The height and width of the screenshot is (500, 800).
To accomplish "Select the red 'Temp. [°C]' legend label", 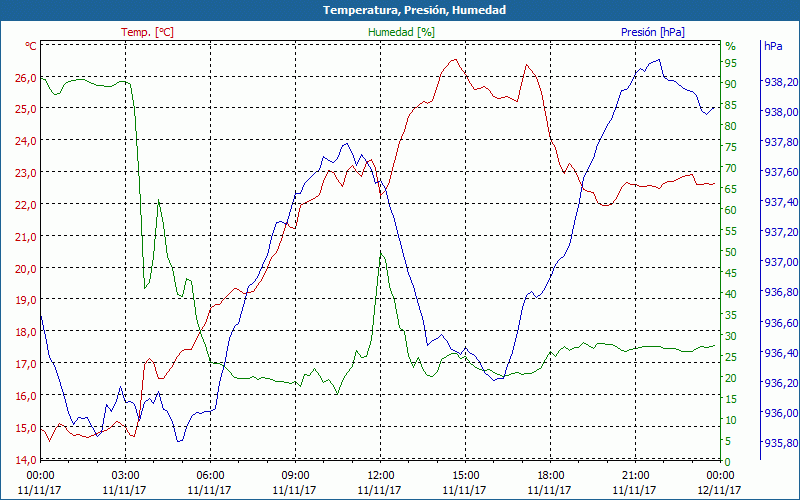I will pyautogui.click(x=147, y=32).
